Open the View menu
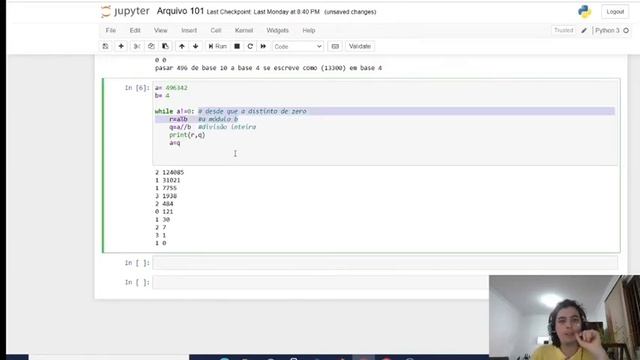Viewport: 640px width, 360px height. coord(160,30)
